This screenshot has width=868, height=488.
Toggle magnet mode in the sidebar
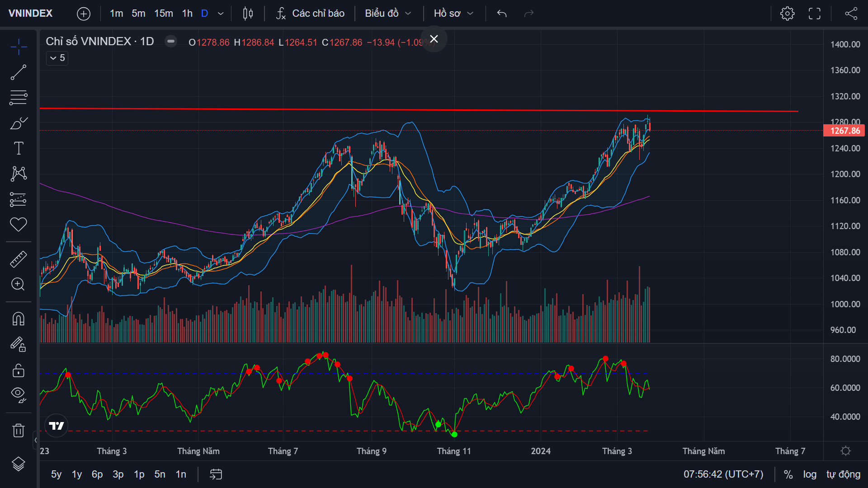19,319
